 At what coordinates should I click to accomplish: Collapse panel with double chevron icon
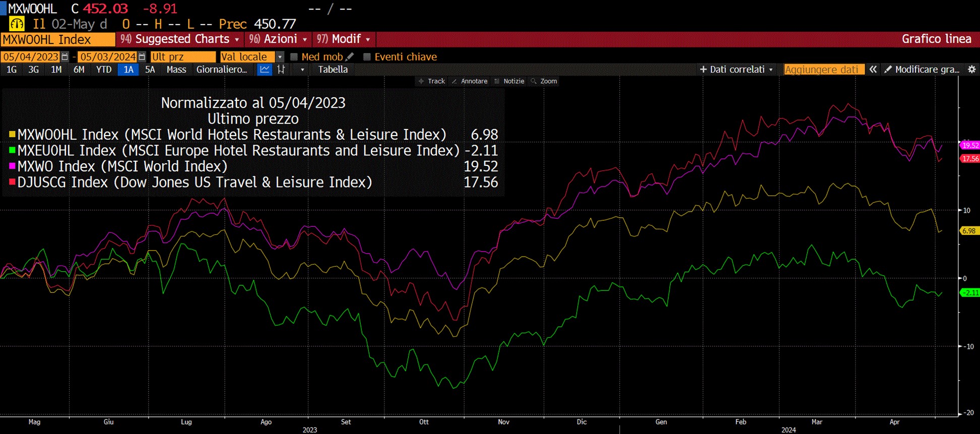pos(873,70)
